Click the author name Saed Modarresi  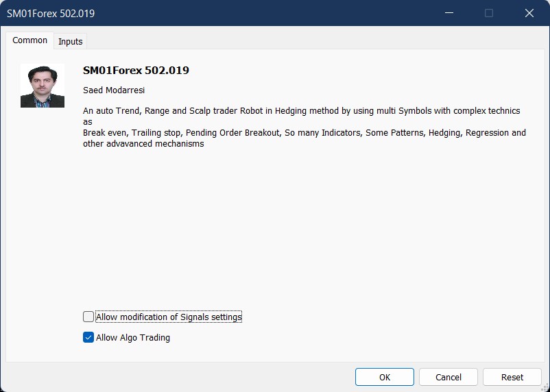point(114,90)
